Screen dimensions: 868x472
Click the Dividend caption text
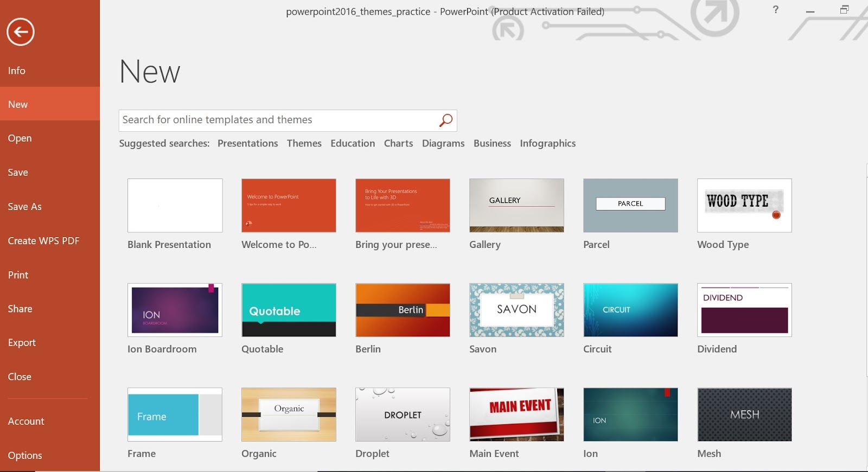(x=717, y=349)
